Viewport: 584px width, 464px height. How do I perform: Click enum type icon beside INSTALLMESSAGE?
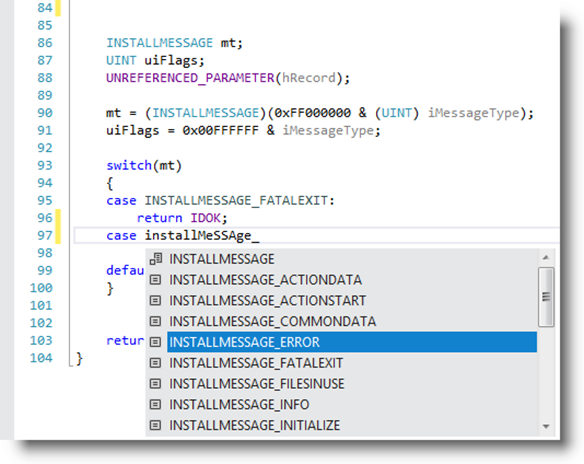click(x=156, y=259)
